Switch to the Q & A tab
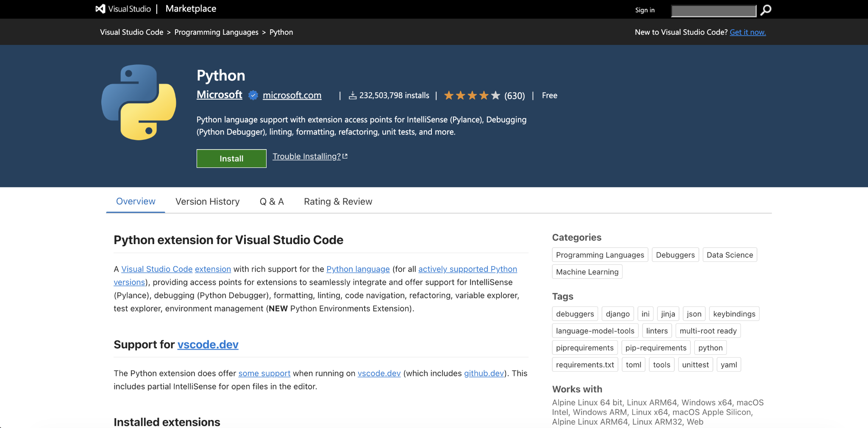The width and height of the screenshot is (868, 428). (x=272, y=202)
